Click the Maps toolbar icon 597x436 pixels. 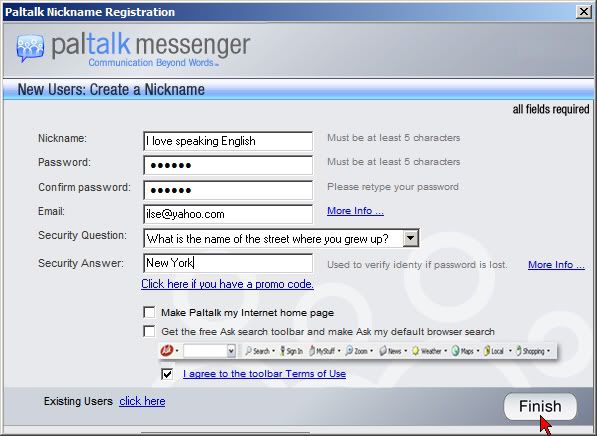455,351
